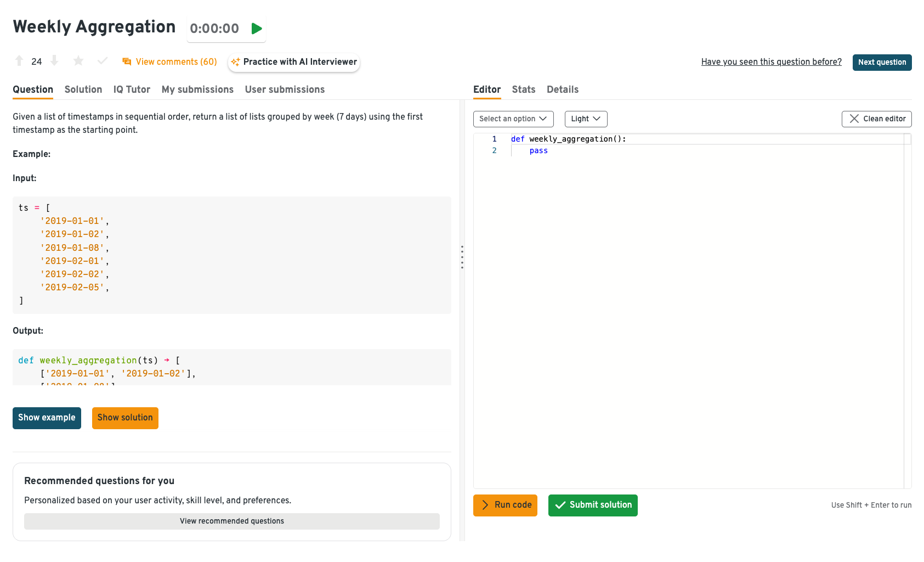Click the panel divider drag handle
This screenshot has height=562, width=924.
(x=462, y=257)
